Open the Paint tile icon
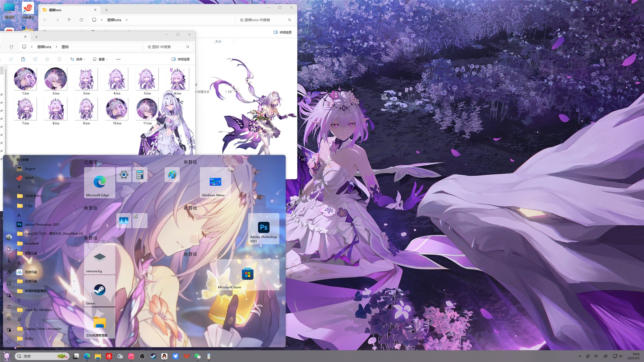 (172, 175)
